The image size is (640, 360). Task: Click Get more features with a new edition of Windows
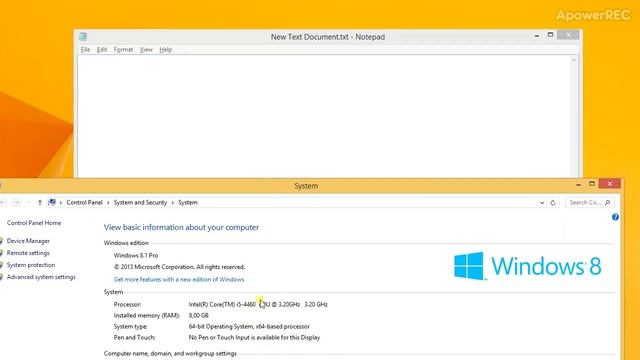click(x=179, y=280)
